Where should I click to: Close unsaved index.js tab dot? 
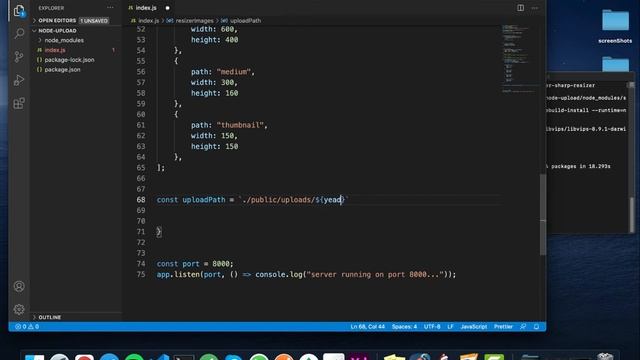click(167, 8)
